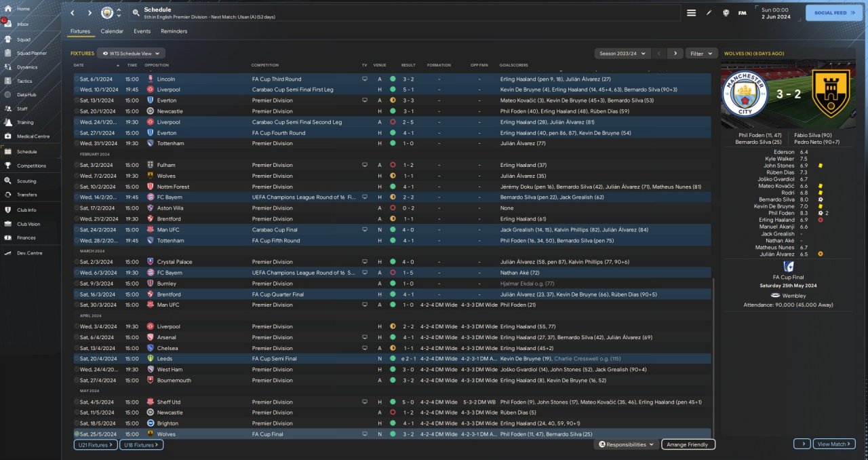Open the Responsibilities dropdown
Screen dimensions: 868x460
point(626,444)
